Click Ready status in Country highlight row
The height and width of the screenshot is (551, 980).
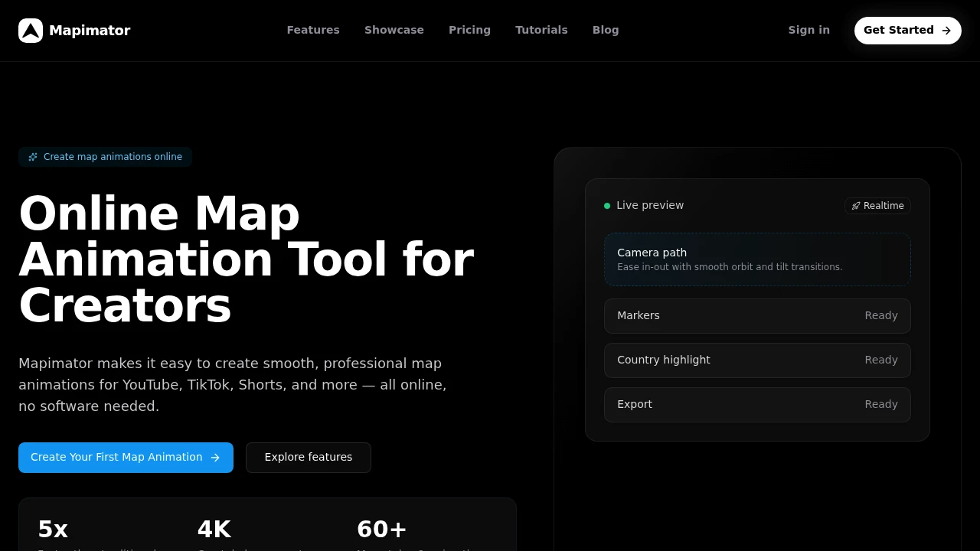click(881, 360)
